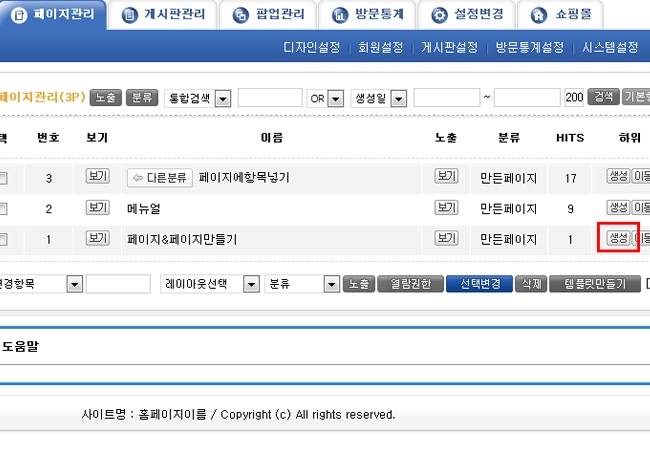Image resolution: width=650 pixels, height=461 pixels.
Task: Open the 팝업관리 tab
Action: pos(268,15)
